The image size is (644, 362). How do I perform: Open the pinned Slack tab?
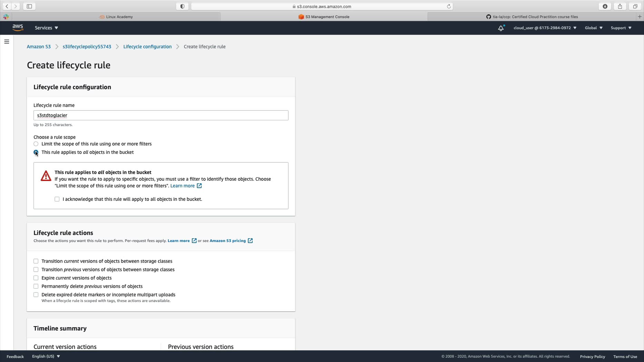6,17
